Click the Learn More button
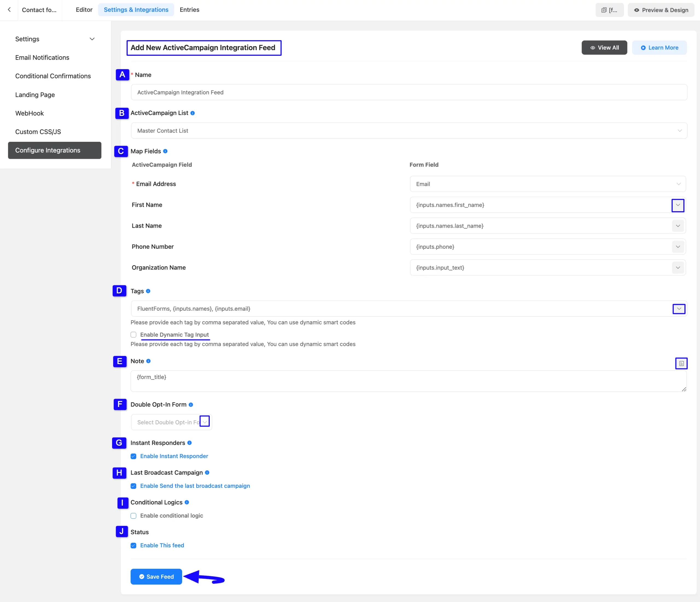 coord(659,48)
